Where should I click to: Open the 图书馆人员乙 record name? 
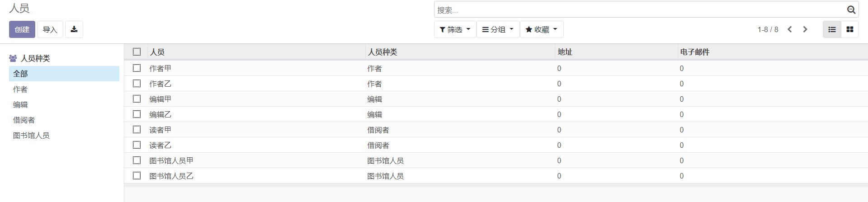pos(171,176)
